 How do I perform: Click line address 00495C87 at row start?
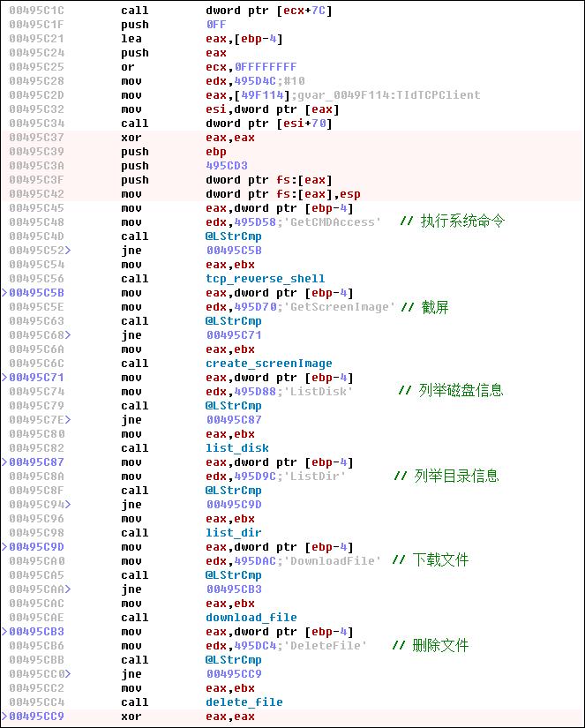[37, 462]
